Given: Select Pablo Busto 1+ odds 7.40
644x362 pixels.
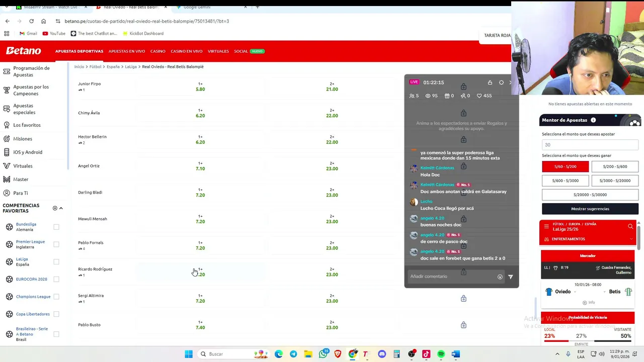Looking at the screenshot, I should 200,325.
